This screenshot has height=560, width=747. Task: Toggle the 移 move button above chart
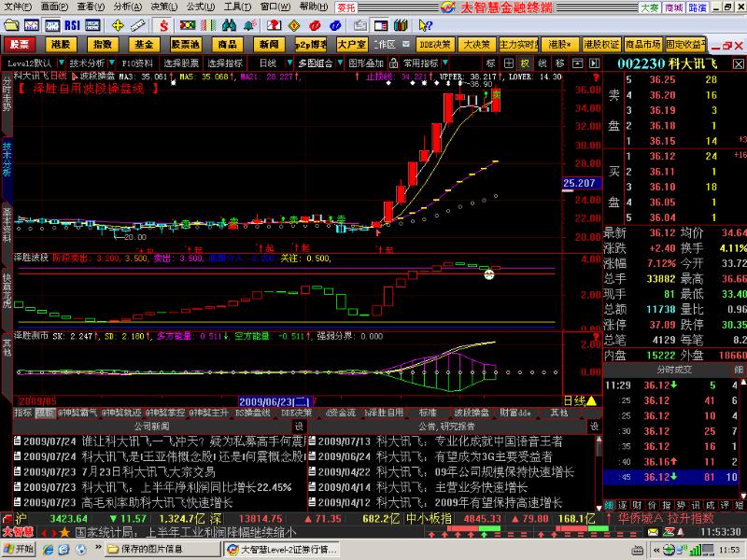(x=559, y=63)
